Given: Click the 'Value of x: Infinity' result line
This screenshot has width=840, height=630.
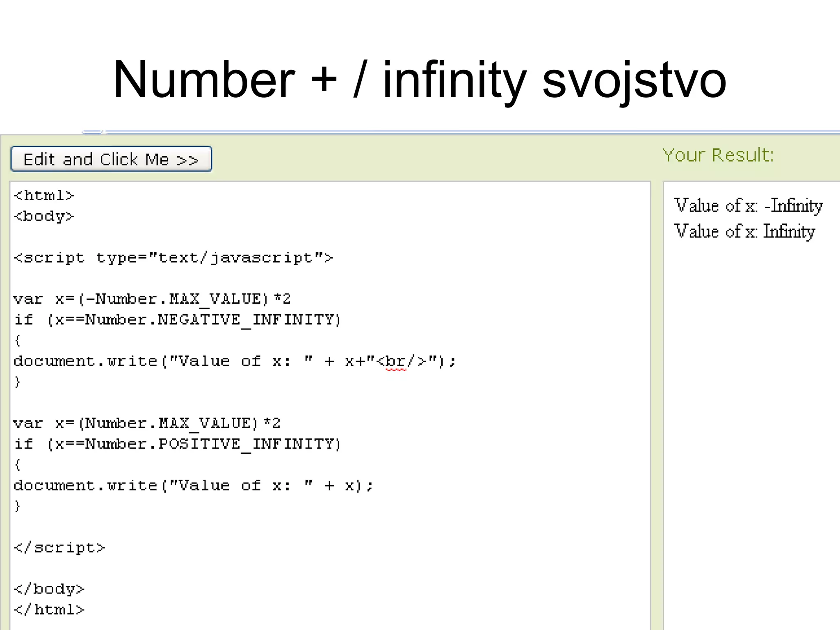Looking at the screenshot, I should click(744, 231).
